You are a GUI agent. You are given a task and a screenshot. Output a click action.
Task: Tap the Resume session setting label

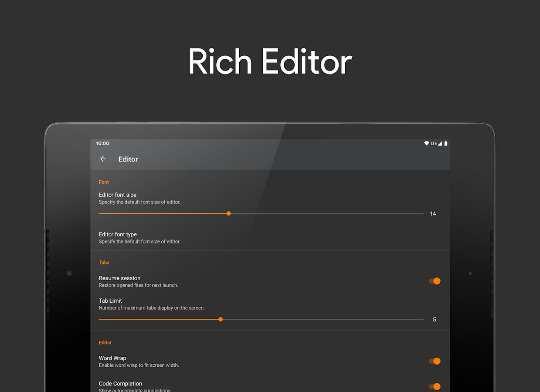pyautogui.click(x=119, y=278)
